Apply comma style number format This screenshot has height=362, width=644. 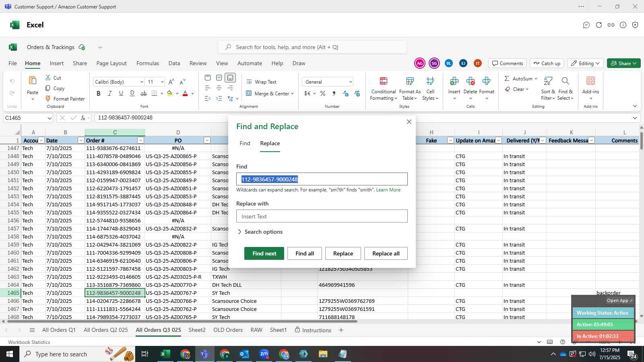tap(334, 93)
